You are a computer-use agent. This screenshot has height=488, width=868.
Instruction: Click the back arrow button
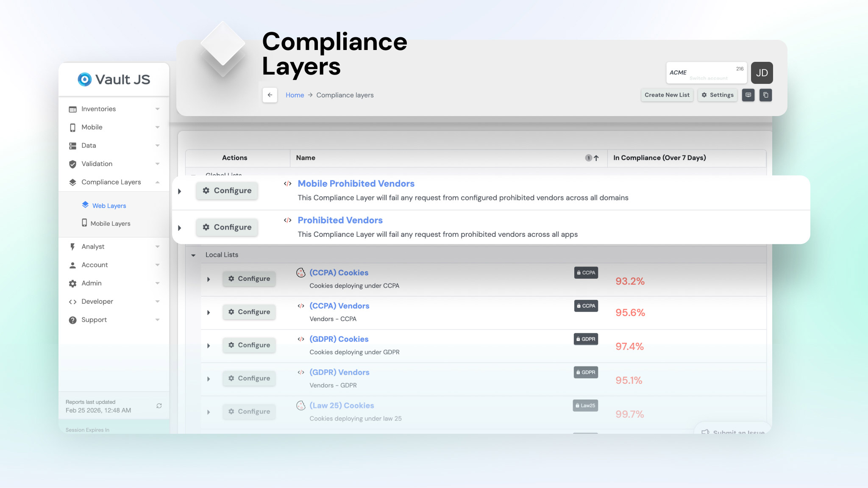coord(270,95)
